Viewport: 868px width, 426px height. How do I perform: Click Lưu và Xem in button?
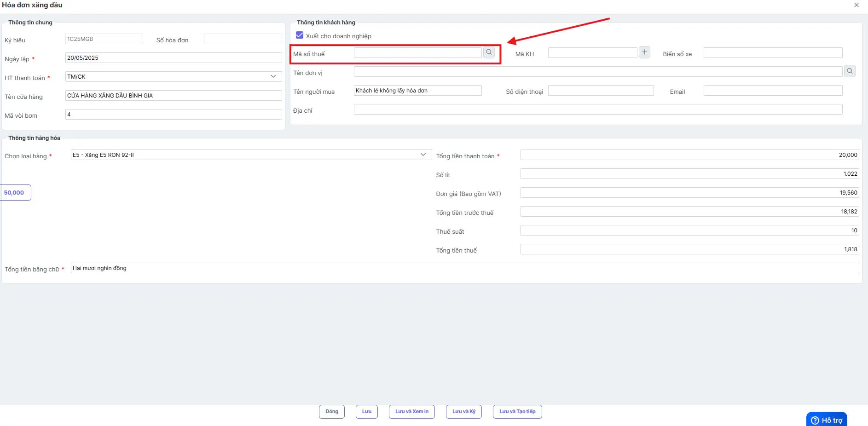[x=411, y=412]
